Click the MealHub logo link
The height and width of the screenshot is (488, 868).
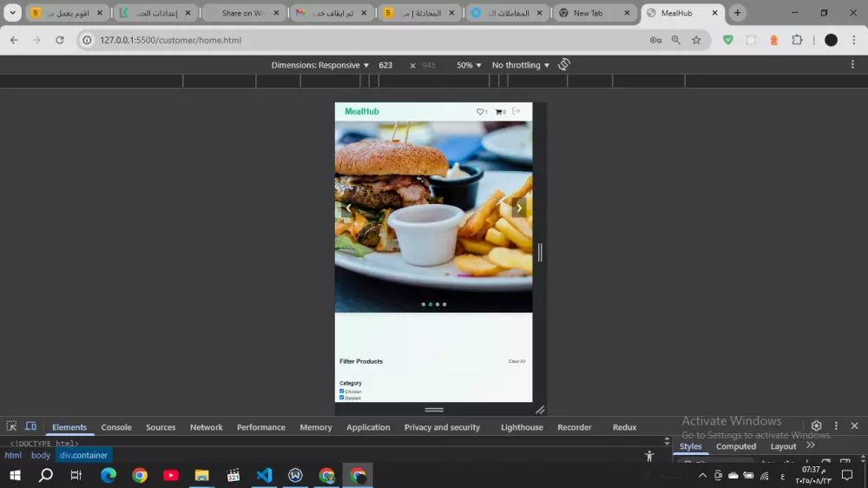(362, 111)
